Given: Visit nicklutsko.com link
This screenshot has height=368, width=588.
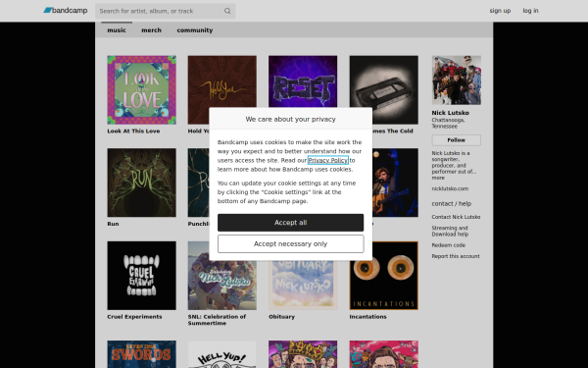Looking at the screenshot, I should (450, 188).
